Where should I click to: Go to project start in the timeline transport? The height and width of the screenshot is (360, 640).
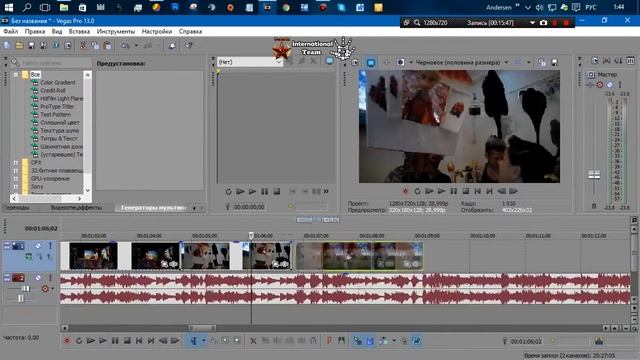click(139, 340)
